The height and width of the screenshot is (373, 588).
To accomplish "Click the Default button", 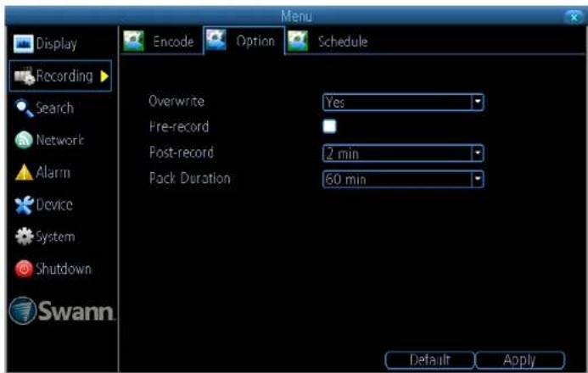I will [429, 360].
